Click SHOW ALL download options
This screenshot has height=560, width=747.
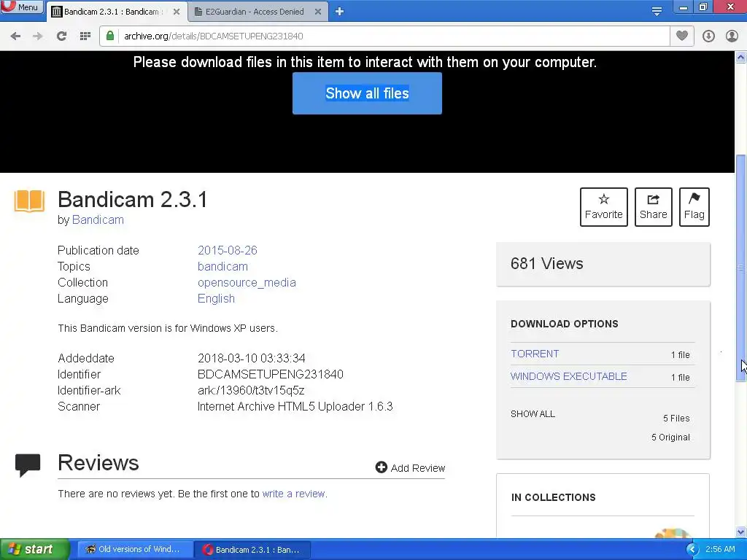click(x=533, y=414)
